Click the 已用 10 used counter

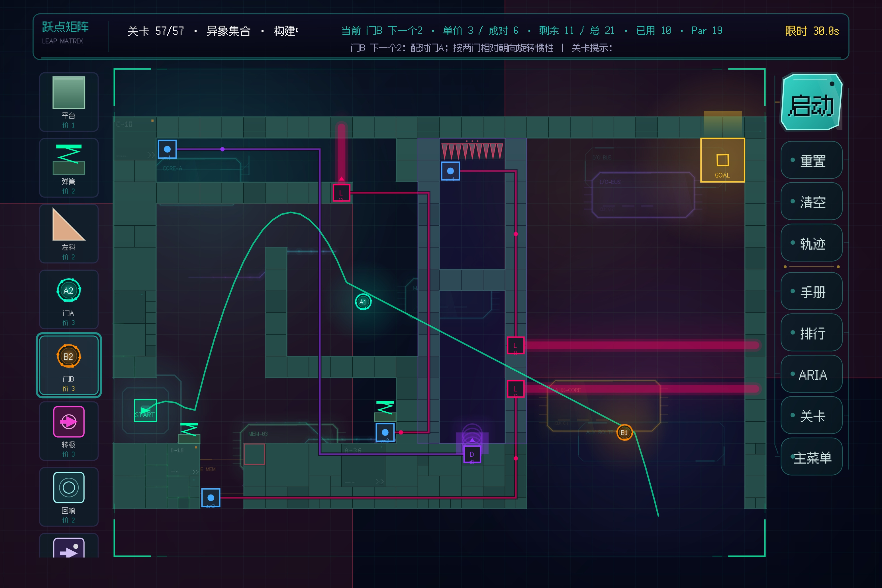[654, 30]
